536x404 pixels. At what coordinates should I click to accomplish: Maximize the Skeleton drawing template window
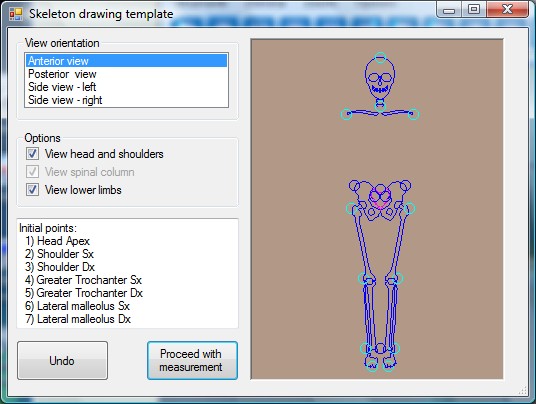click(x=474, y=9)
